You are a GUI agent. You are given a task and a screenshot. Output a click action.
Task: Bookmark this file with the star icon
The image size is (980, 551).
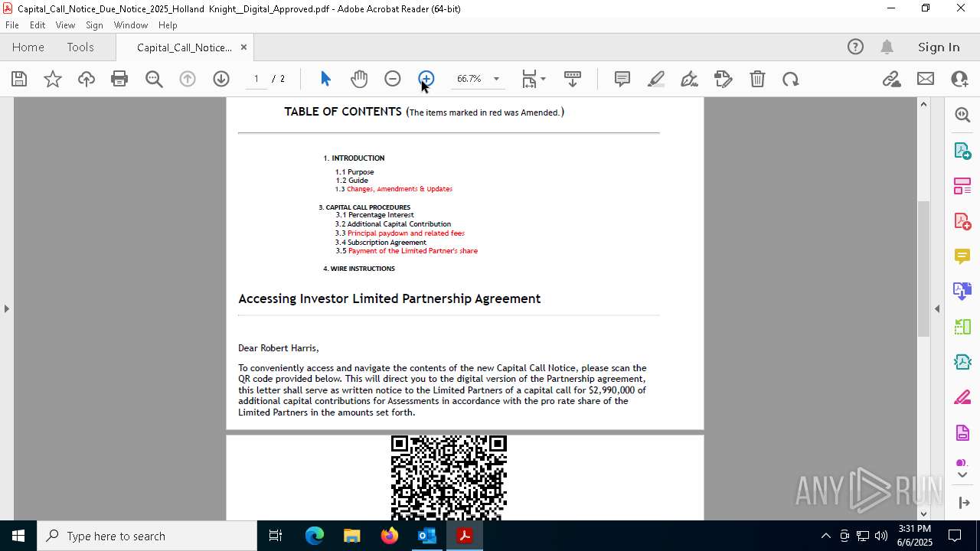click(x=53, y=79)
